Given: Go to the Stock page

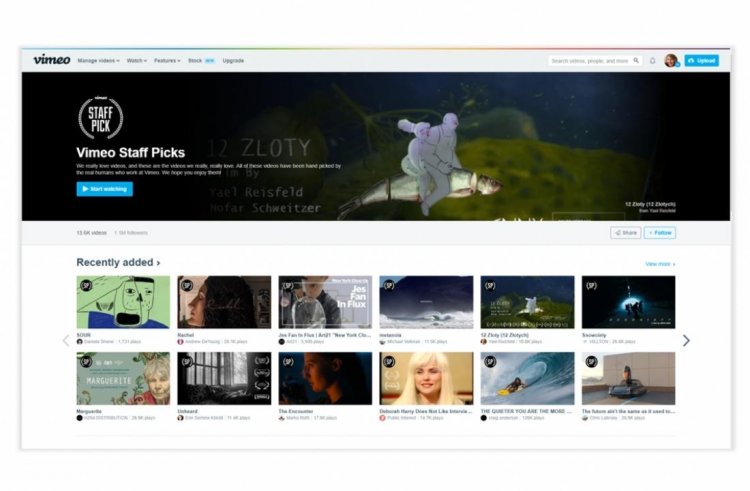Looking at the screenshot, I should 195,61.
